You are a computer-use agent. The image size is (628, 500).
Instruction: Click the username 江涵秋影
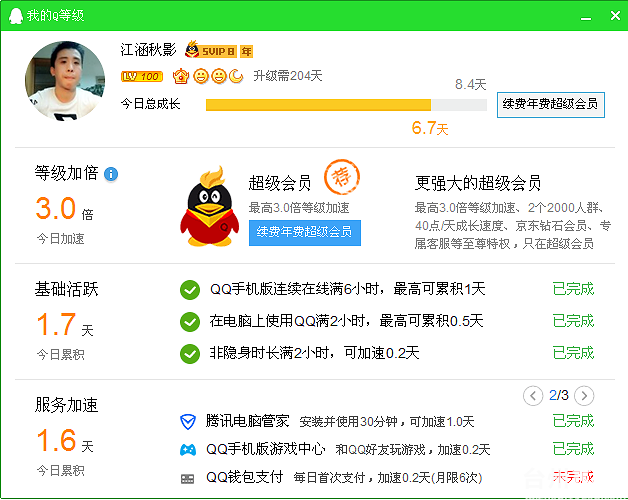(148, 50)
